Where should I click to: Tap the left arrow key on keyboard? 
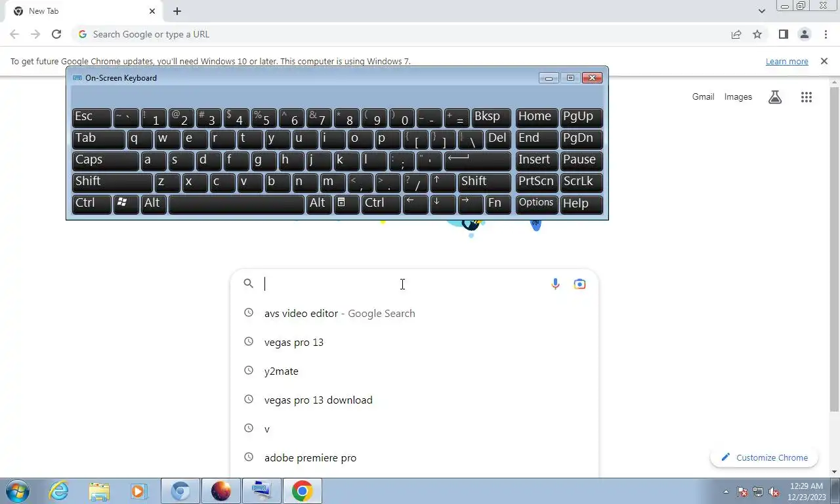tap(415, 204)
